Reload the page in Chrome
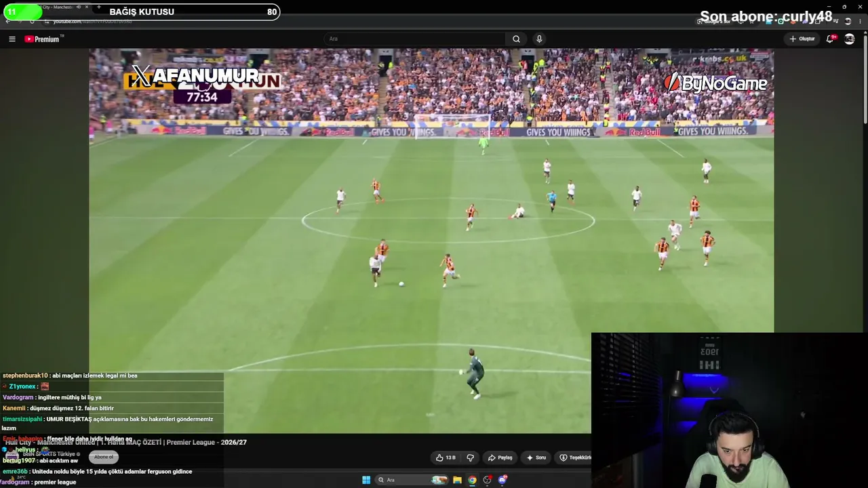Screen dimensions: 868x488 [x=32, y=21]
